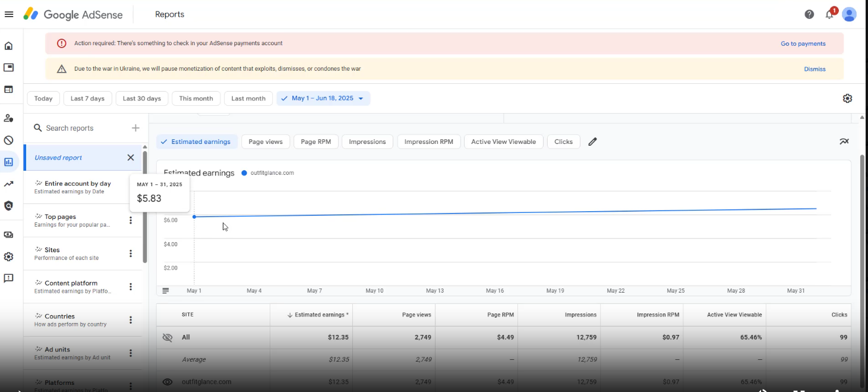
Task: Open the May 1 – Jun 18 date dropdown
Action: 323,99
